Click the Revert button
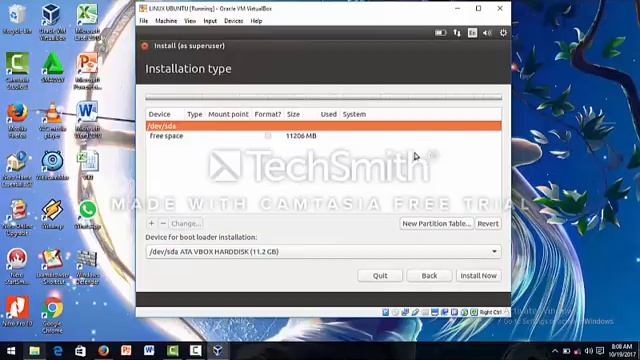This screenshot has height=360, width=640. tap(488, 224)
